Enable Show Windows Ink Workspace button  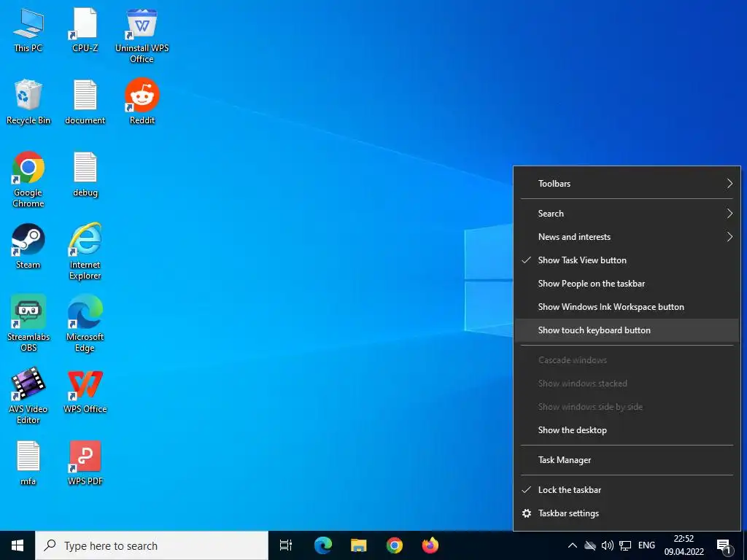(x=627, y=307)
